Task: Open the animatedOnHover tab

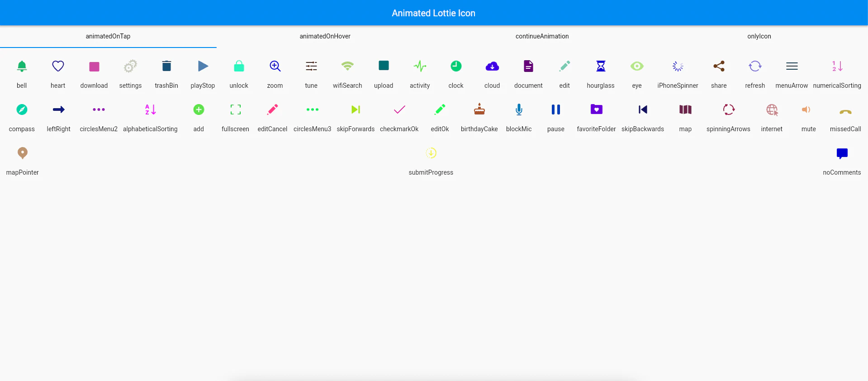Action: (325, 36)
